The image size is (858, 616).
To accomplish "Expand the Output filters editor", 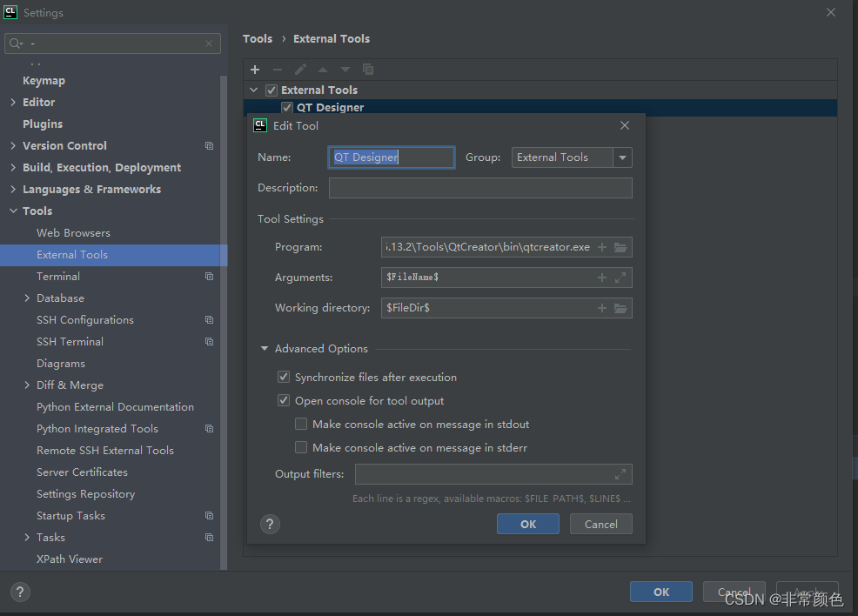I will (x=620, y=474).
